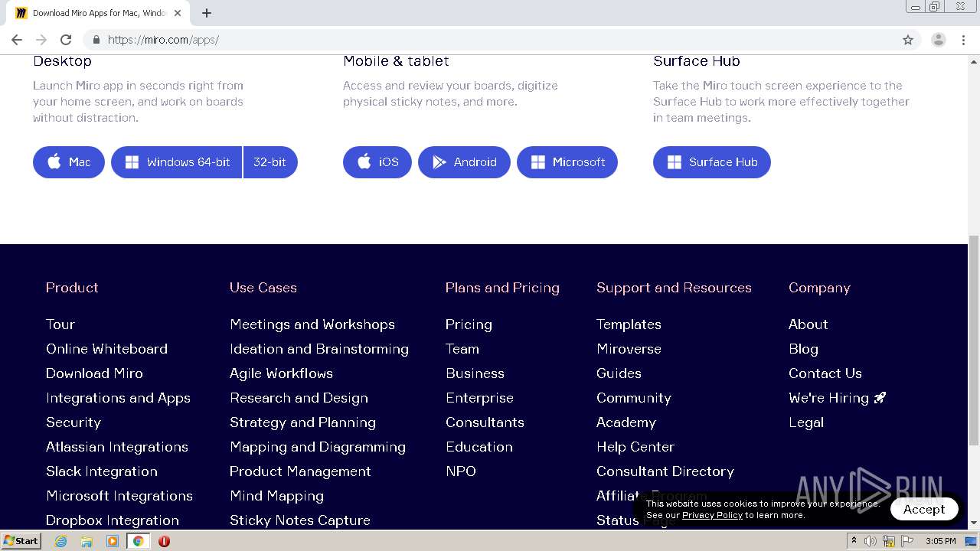The height and width of the screenshot is (551, 980).
Task: Open the Privacy Policy link
Action: 712,515
